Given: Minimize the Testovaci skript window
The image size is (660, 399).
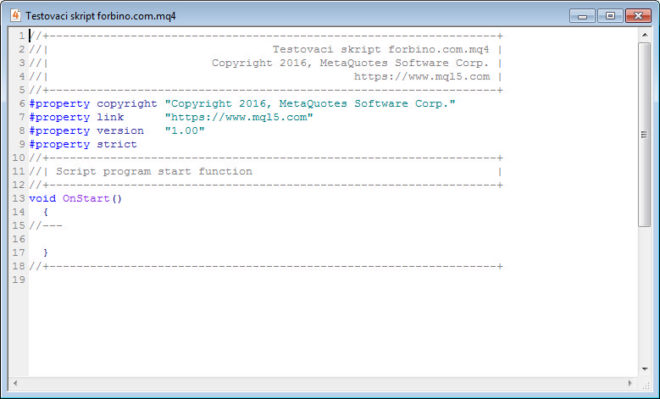Looking at the screenshot, I should click(x=583, y=16).
